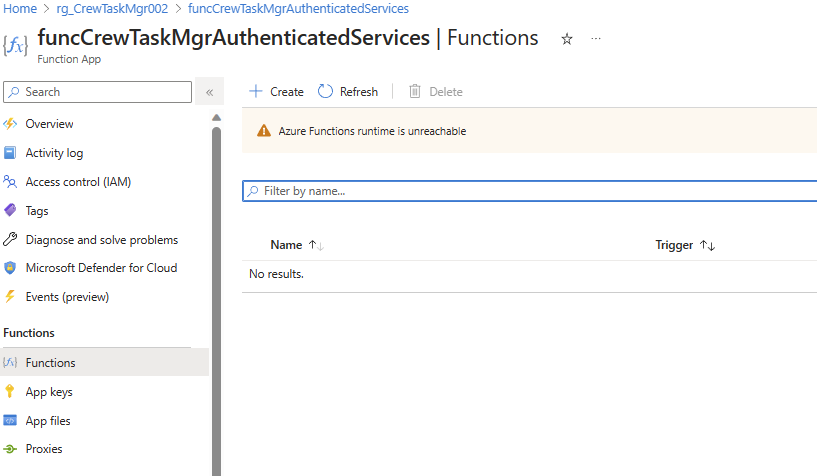Open Microsoft Defender for Cloud
The height and width of the screenshot is (476, 817).
(104, 268)
